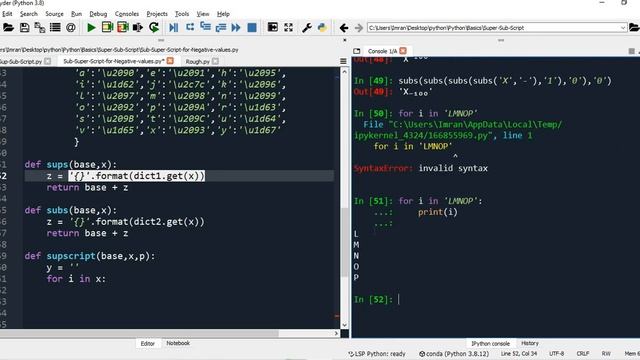Continue execution with the double-arrow icon
The height and width of the screenshot is (360, 640).
click(236, 27)
